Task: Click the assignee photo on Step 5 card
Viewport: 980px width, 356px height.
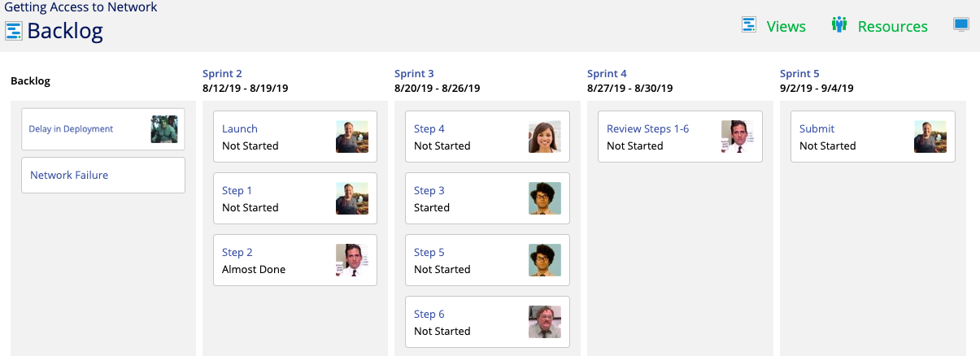Action: (544, 260)
